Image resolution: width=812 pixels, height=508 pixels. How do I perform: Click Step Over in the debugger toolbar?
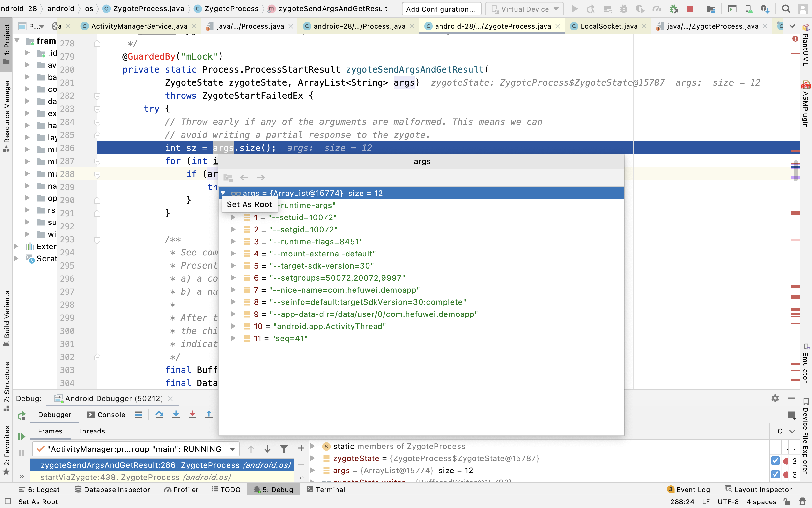(x=160, y=415)
